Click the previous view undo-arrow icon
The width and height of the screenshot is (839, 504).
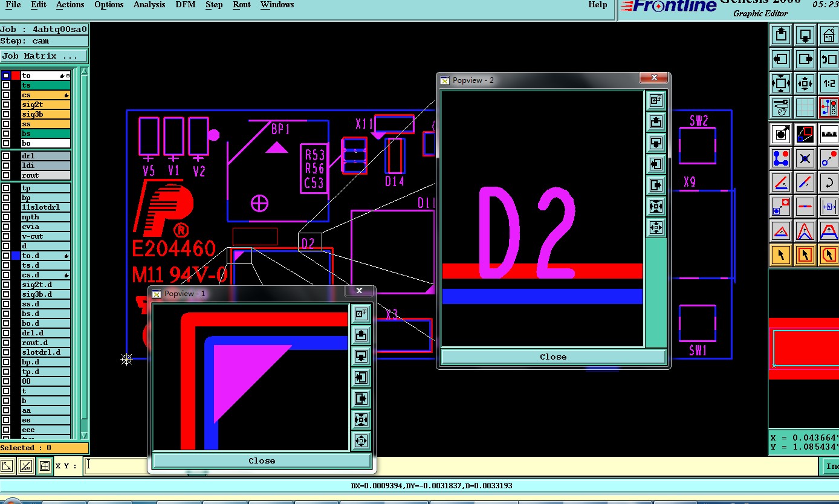(x=829, y=59)
